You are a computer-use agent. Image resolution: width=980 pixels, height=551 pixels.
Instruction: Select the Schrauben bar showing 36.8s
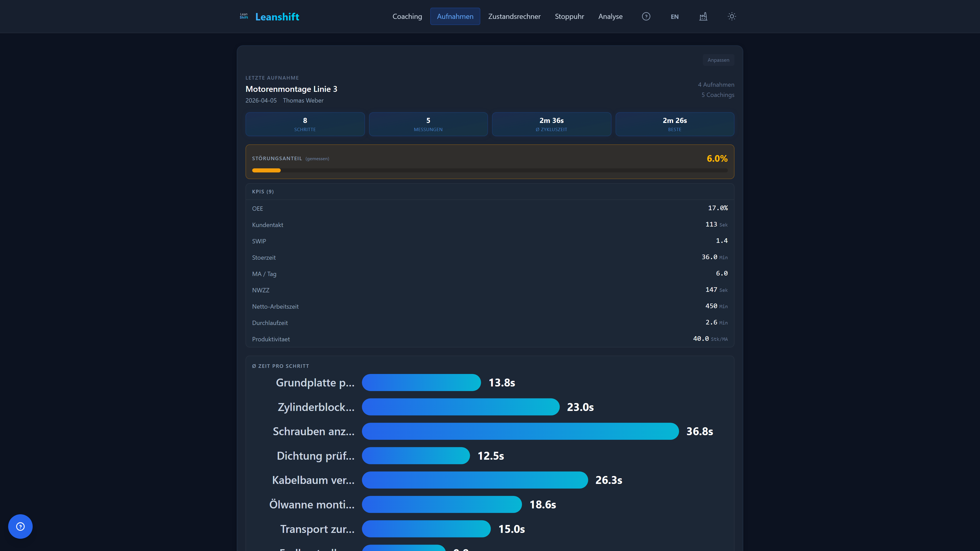click(x=520, y=431)
